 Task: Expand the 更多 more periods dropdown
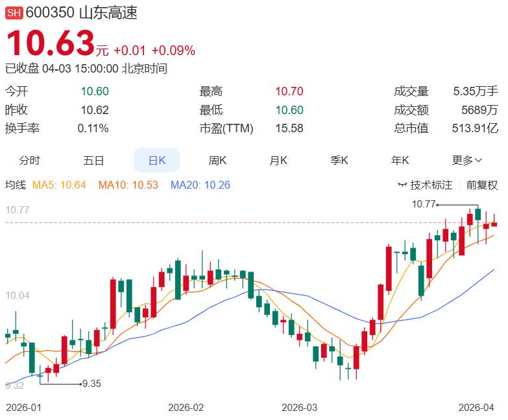[467, 160]
